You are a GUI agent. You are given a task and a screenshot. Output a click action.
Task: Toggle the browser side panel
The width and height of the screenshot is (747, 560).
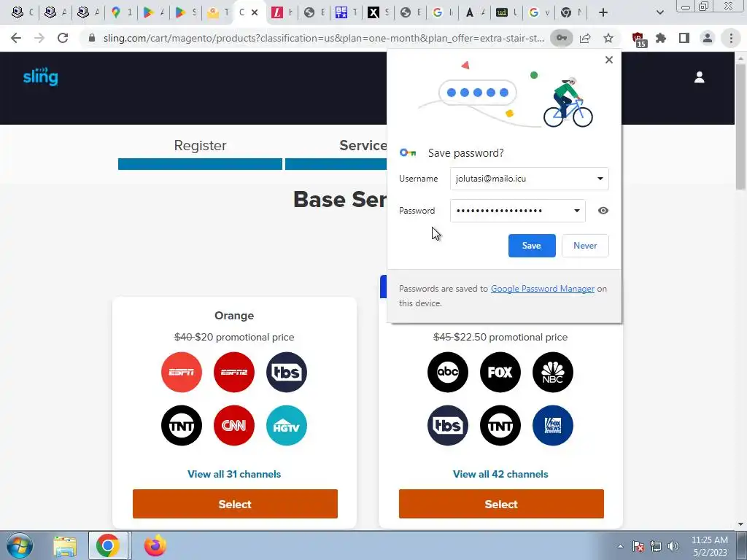684,38
